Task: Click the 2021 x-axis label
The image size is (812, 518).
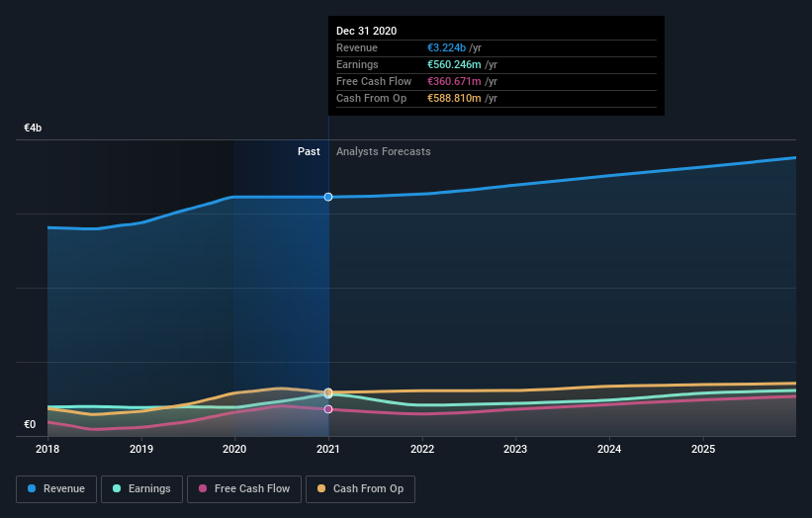Action: [x=328, y=449]
